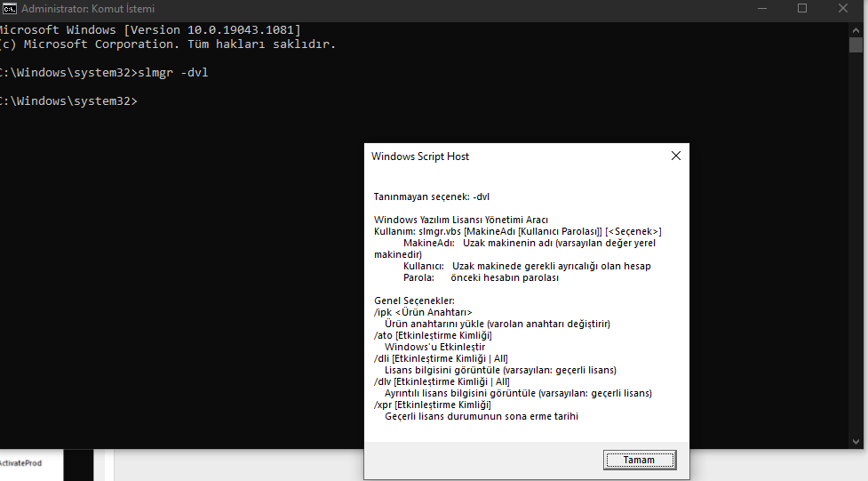Screen dimensions: 868x481
Task: Minimize the Komut İstemi window
Action: 762,8
